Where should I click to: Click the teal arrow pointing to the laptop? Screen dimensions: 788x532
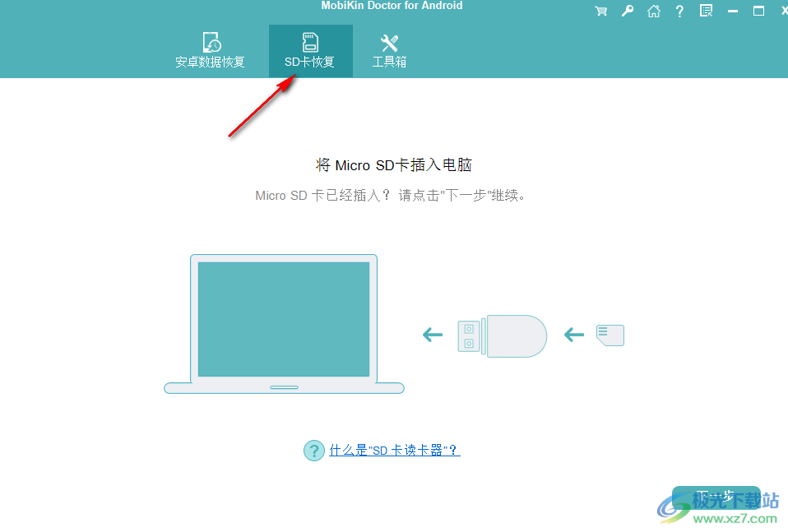coord(432,335)
